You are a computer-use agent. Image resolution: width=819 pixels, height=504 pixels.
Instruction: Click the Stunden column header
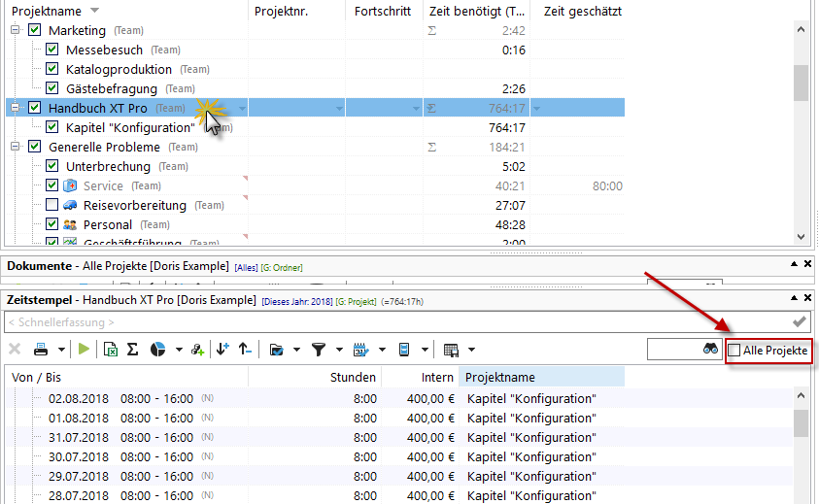pyautogui.click(x=353, y=377)
